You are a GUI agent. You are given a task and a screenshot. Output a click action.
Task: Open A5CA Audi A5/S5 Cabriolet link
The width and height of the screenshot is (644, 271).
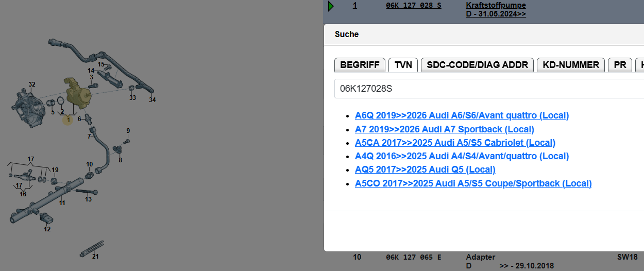click(455, 143)
